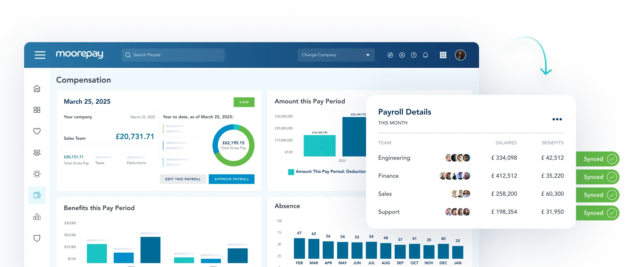
Task: Open the bar chart reports sidebar icon
Action: tap(37, 216)
